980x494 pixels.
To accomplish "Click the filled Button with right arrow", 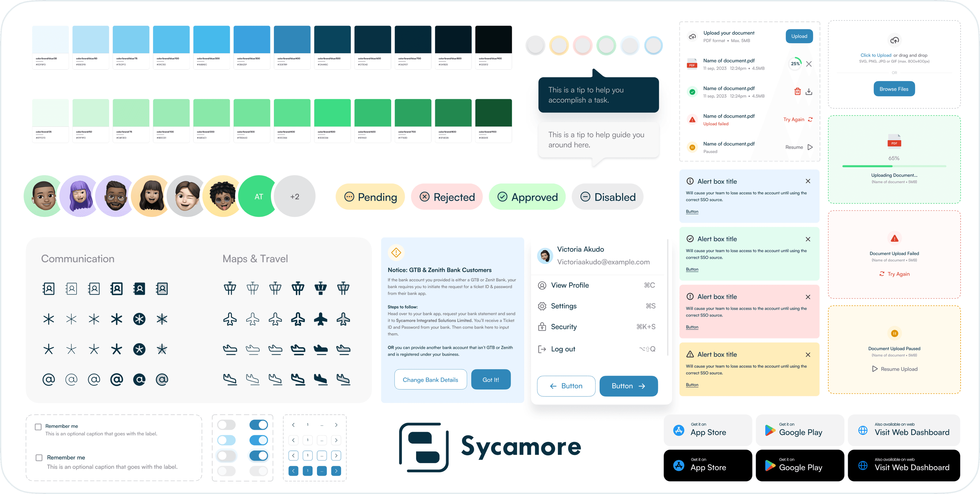I will (x=629, y=386).
